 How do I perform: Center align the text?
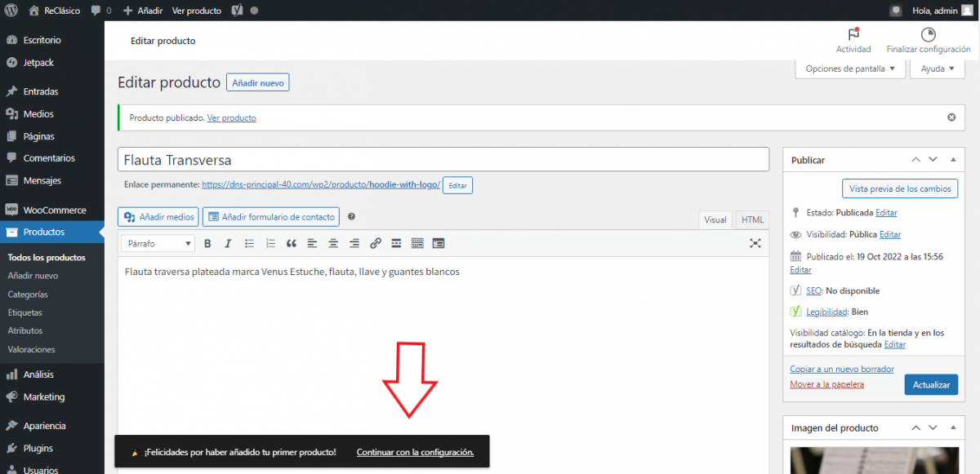pyautogui.click(x=333, y=243)
